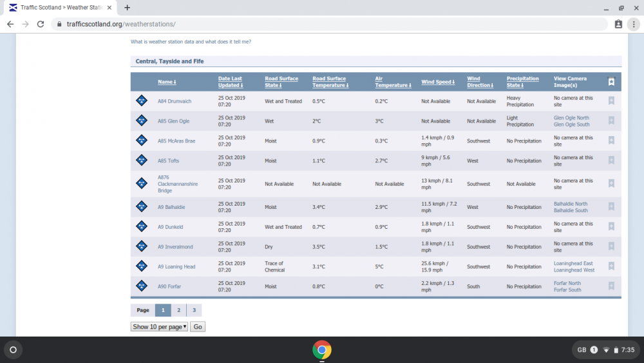Bookmark the A9 Dunkeld station row
Screen dimensions: 644x363
tap(611, 226)
